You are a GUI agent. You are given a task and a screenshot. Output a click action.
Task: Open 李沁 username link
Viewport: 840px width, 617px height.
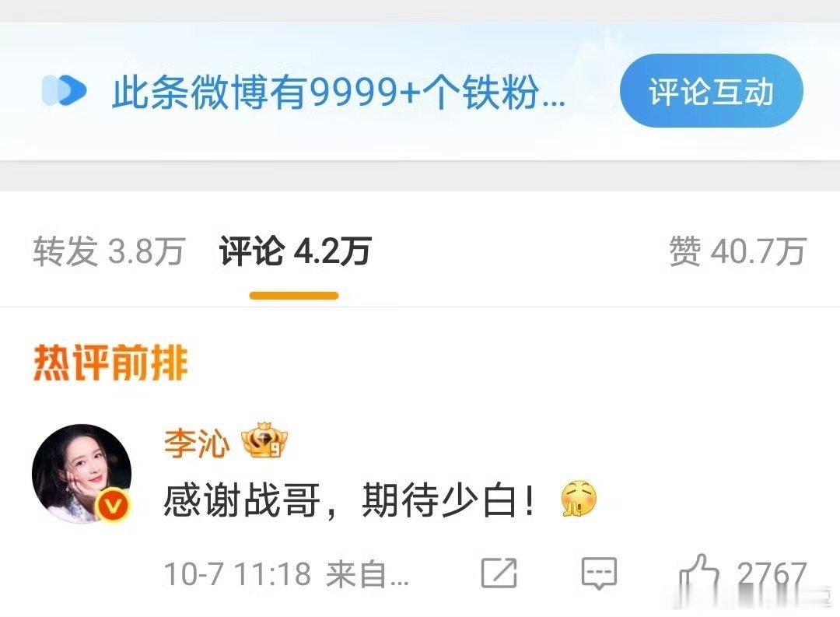pyautogui.click(x=197, y=443)
